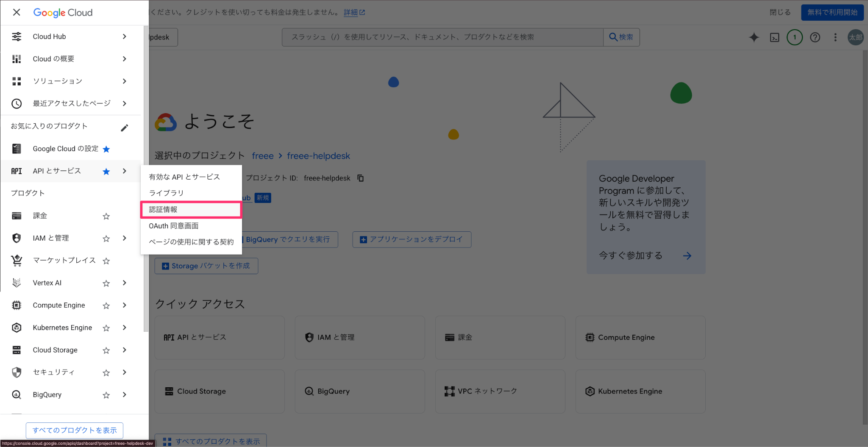Pin Cloud Storage with its star
The height and width of the screenshot is (447, 868).
tap(106, 350)
